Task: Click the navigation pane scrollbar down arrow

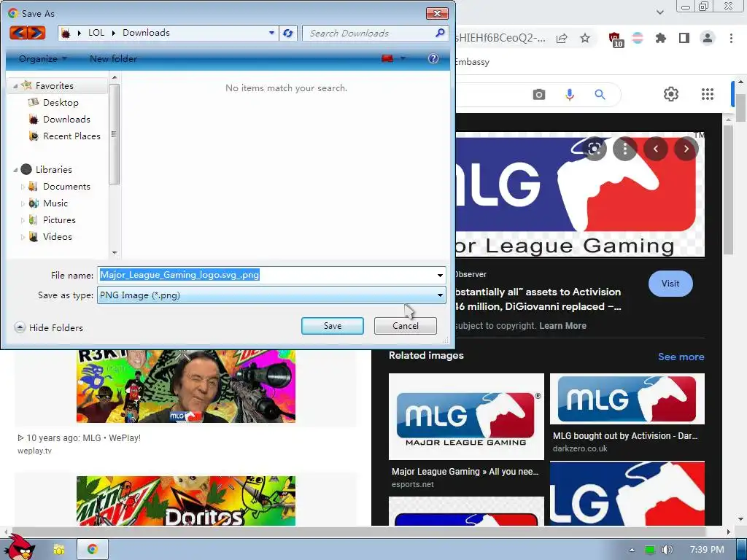Action: tap(115, 253)
